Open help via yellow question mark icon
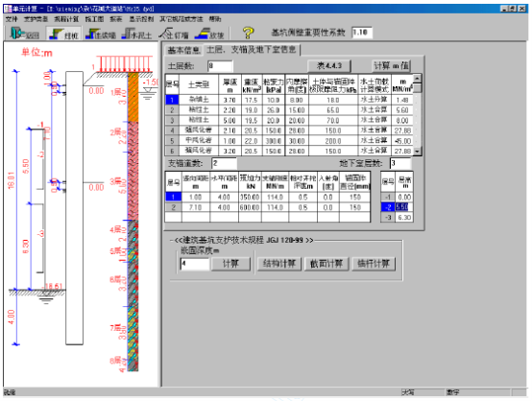 (x=248, y=33)
